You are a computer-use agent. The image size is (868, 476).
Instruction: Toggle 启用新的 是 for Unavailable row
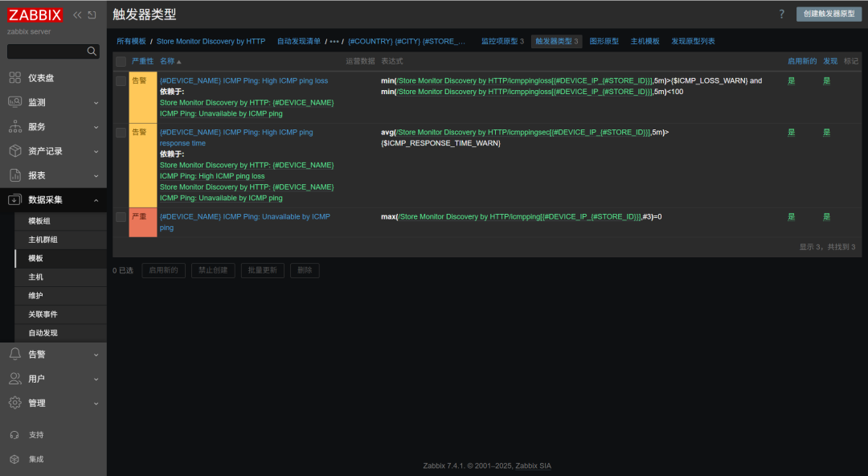pos(791,216)
